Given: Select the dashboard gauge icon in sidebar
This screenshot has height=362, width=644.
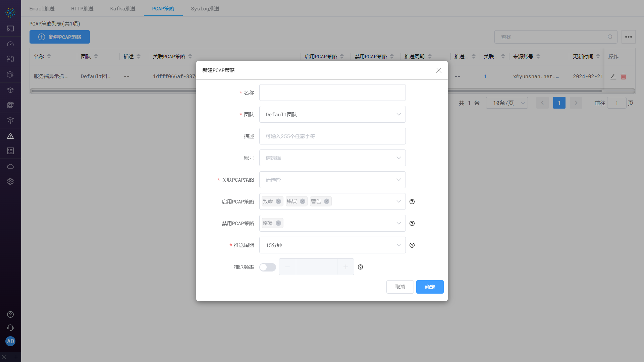Looking at the screenshot, I should 10,44.
